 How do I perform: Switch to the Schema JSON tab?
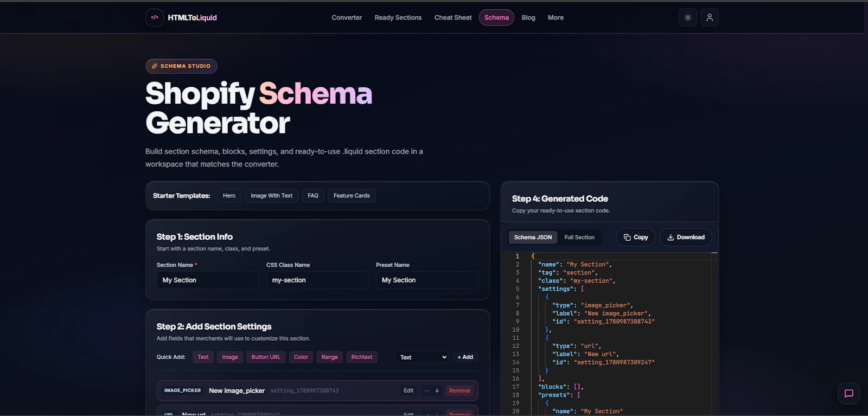(x=533, y=237)
